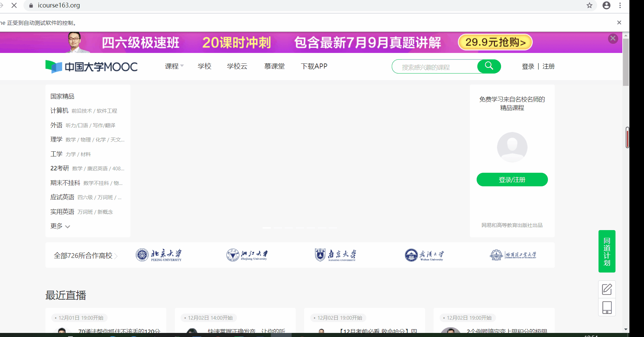Click the 29.9元抢购 banner button
This screenshot has height=337, width=644.
pos(495,42)
